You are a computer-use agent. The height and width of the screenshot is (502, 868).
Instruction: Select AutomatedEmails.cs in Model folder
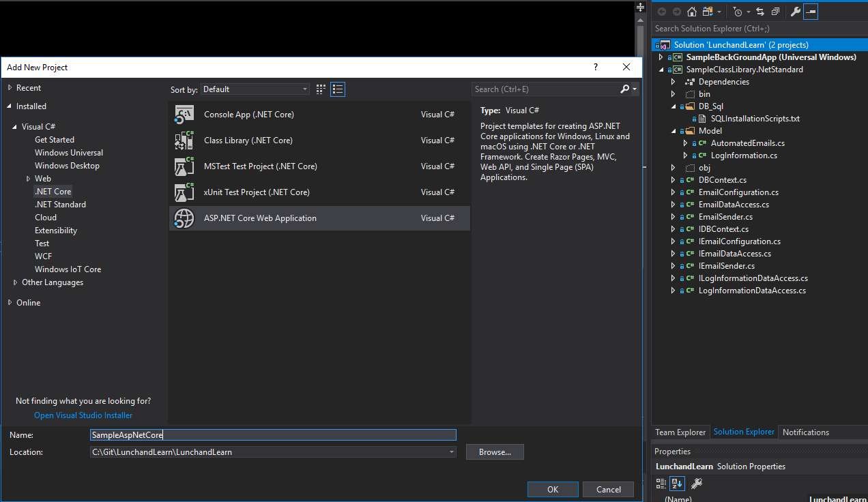(747, 143)
